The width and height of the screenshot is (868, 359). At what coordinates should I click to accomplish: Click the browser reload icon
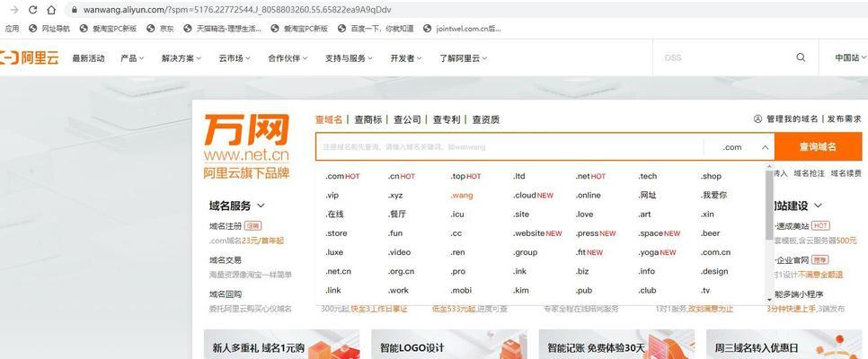[32, 10]
